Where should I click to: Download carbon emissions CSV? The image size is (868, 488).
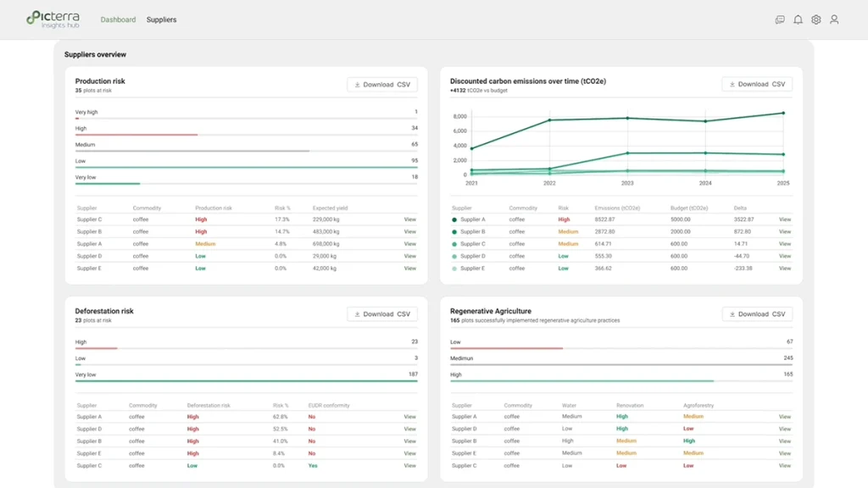pos(757,84)
